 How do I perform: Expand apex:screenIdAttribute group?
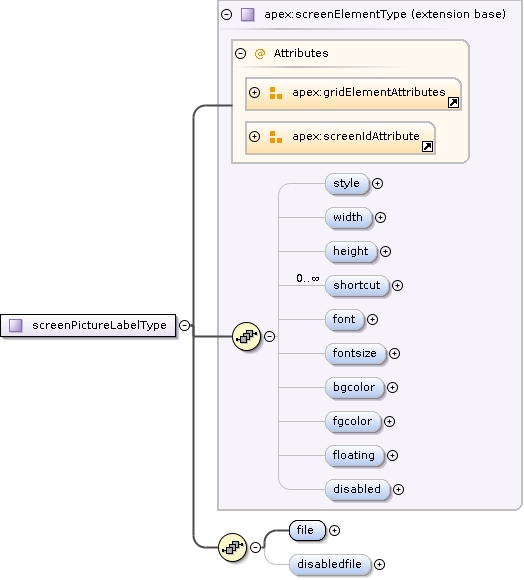pyautogui.click(x=254, y=136)
